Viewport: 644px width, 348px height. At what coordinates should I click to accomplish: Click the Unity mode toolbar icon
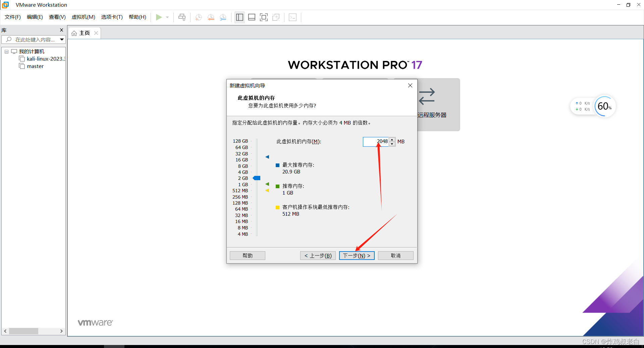(x=276, y=17)
